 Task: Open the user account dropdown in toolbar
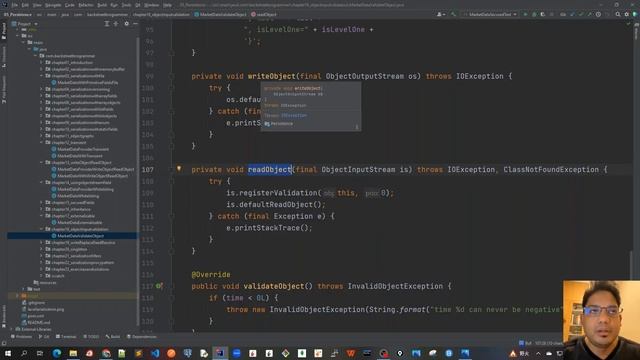tap(441, 14)
